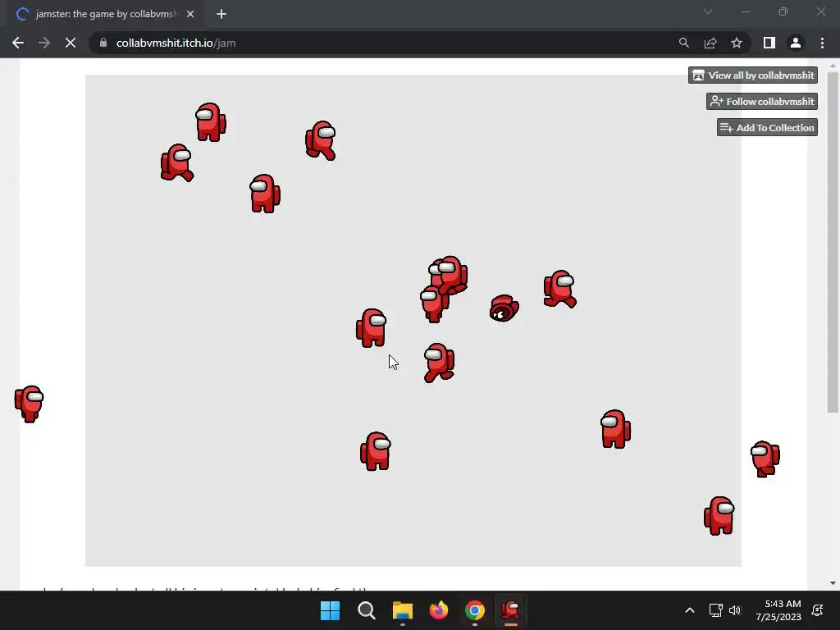Show hidden system tray icons
Image resolution: width=840 pixels, height=630 pixels.
[689, 610]
